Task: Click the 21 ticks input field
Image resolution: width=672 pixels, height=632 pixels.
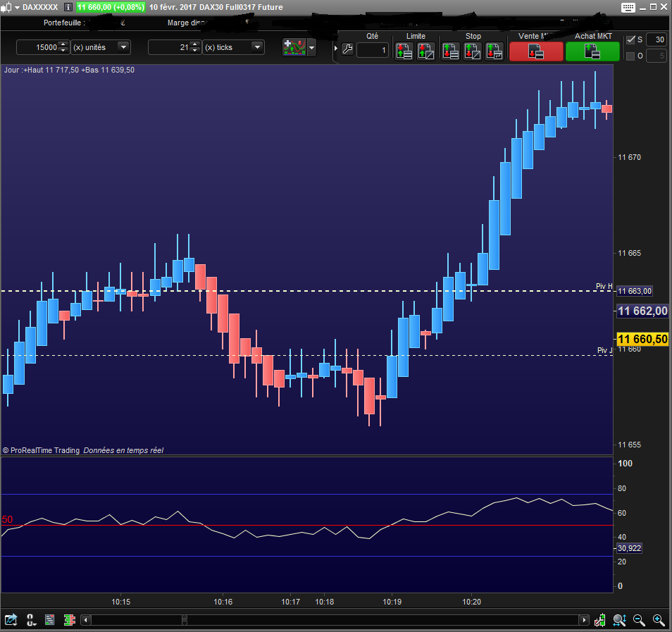Action: 169,47
